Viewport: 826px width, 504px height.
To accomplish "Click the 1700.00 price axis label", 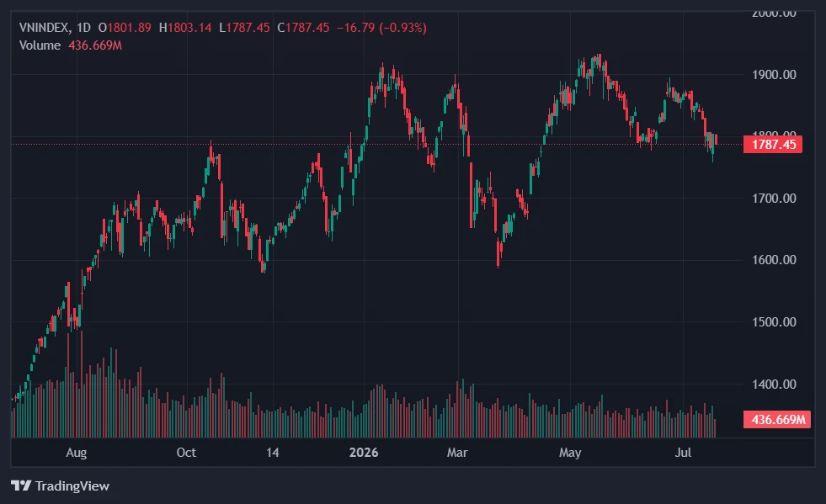I will [x=774, y=199].
